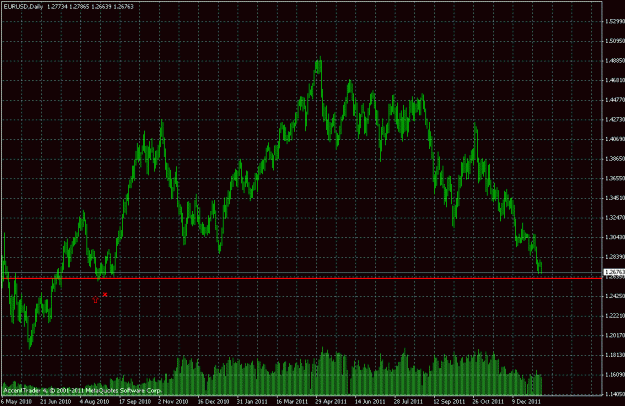Click the 21 Jun 2010 date label
This screenshot has width=625, height=406.
56,401
